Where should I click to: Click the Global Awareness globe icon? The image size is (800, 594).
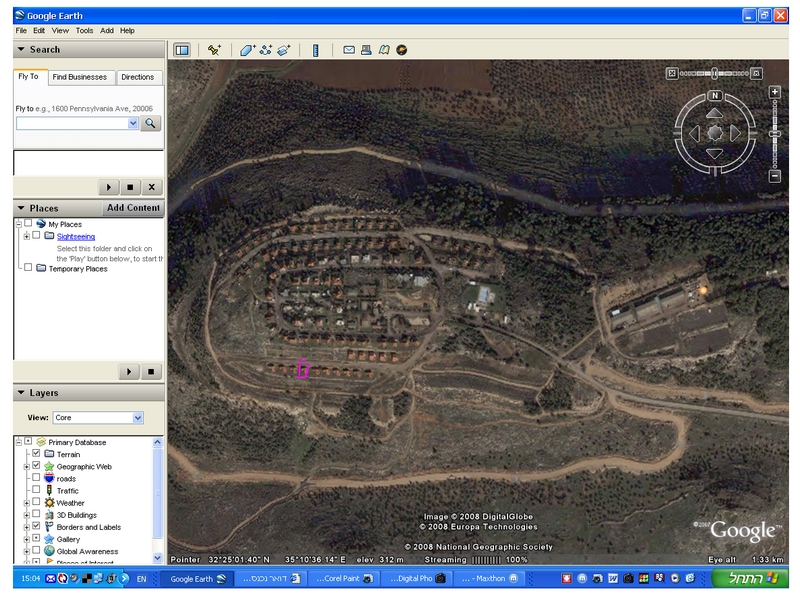(x=49, y=551)
